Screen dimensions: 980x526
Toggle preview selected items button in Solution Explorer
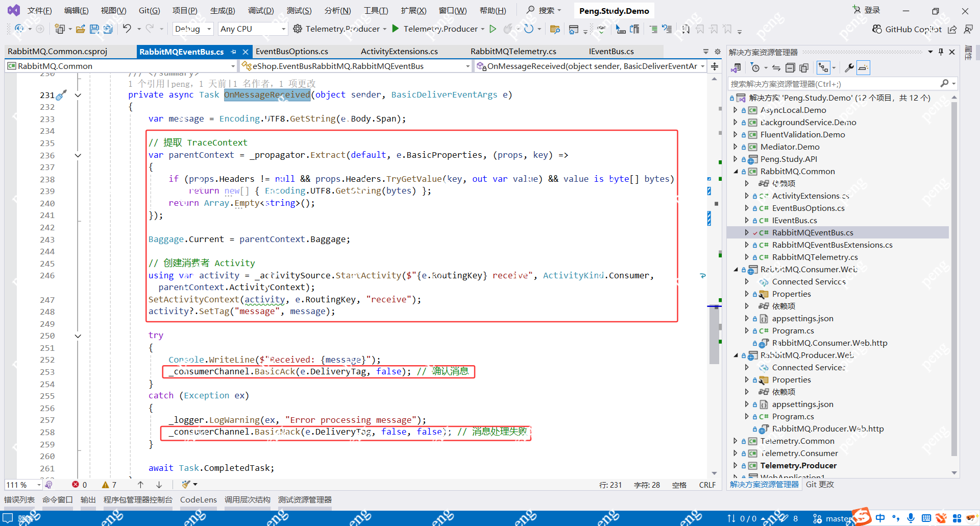point(863,68)
